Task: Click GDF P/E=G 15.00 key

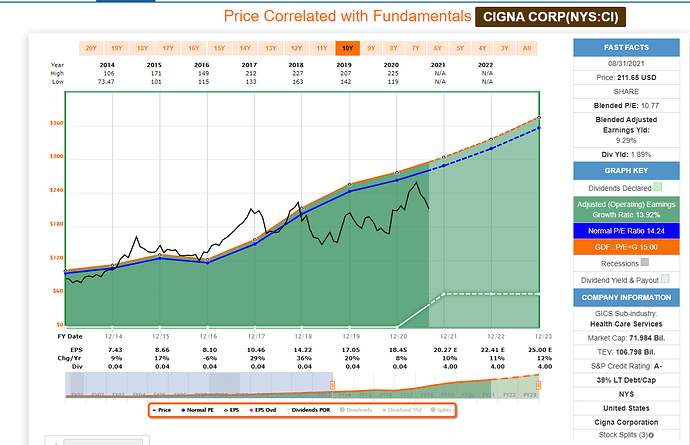Action: [x=626, y=247]
